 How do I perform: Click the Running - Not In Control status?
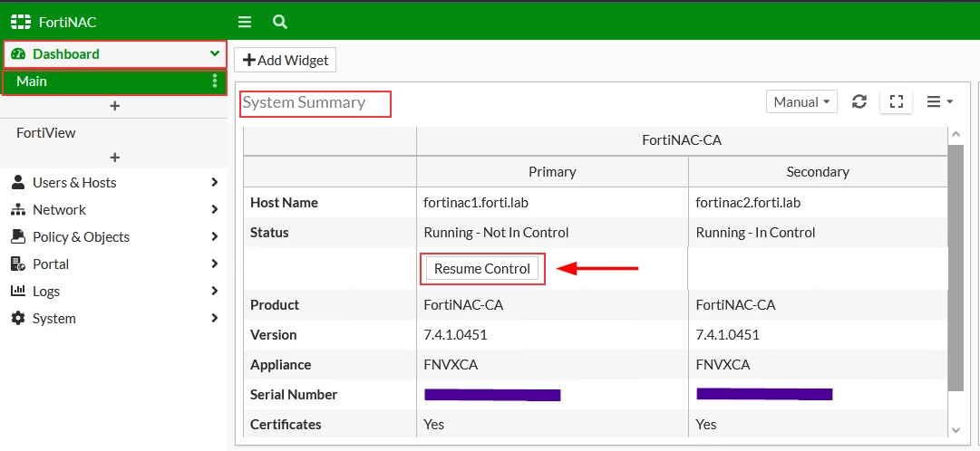(496, 233)
